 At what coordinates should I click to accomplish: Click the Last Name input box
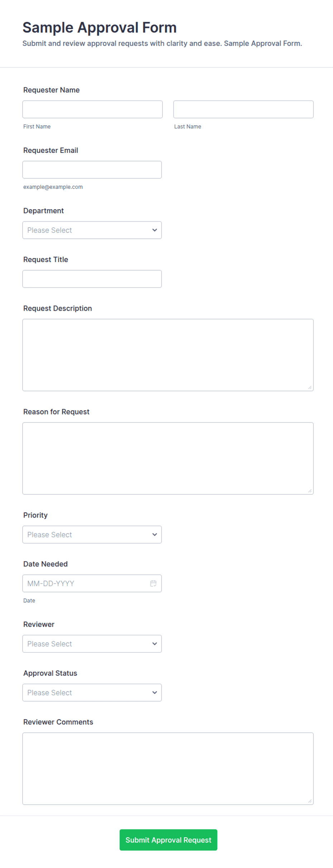tap(243, 109)
